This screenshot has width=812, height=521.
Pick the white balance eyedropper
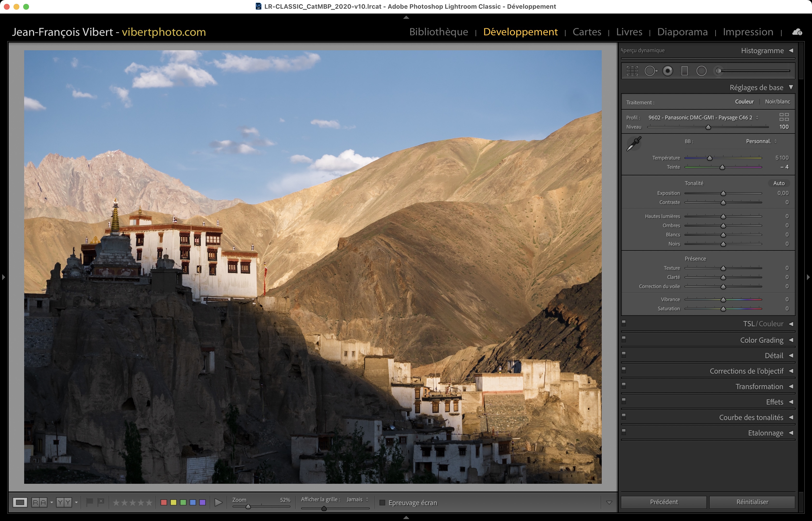634,144
